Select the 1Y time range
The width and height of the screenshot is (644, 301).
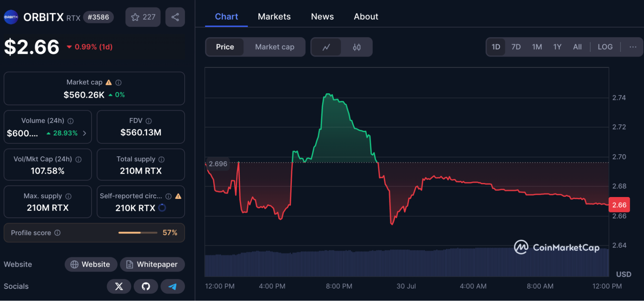(557, 47)
